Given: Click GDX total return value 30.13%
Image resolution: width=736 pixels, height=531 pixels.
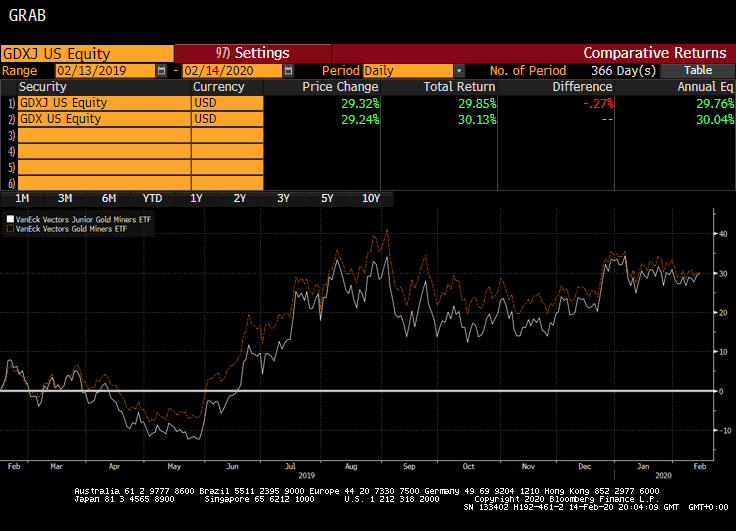Looking at the screenshot, I should tap(477, 119).
